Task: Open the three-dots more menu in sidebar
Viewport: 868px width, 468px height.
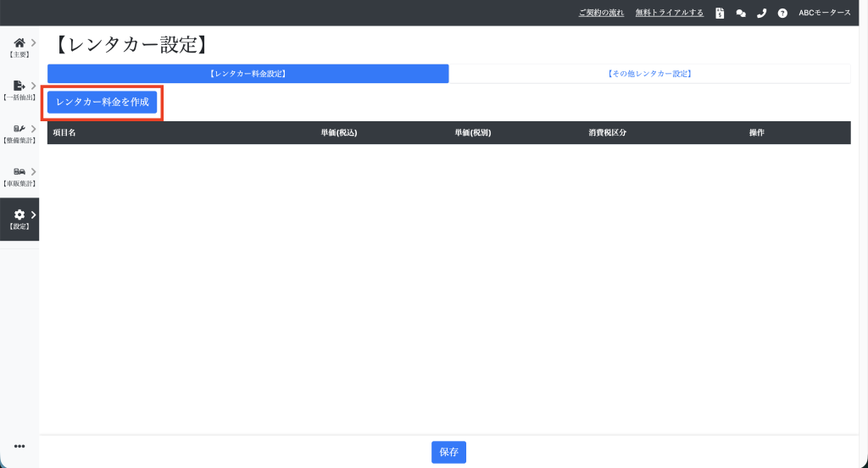Action: 19,446
